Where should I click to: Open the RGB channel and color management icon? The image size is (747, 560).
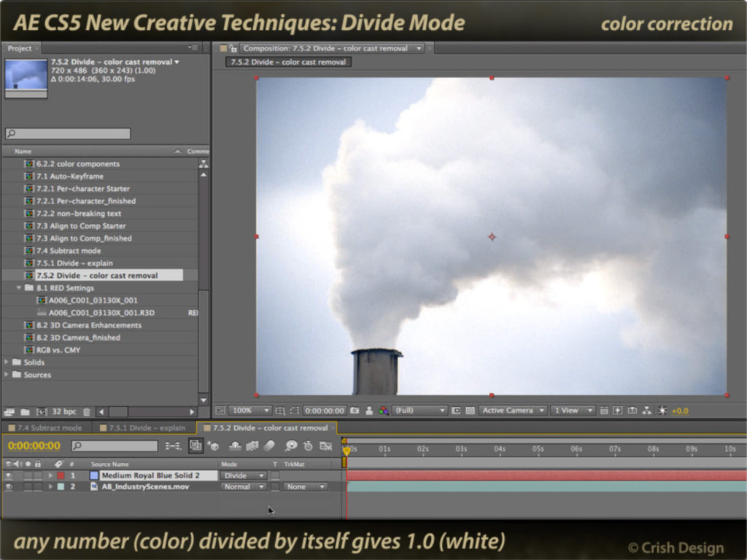click(383, 411)
